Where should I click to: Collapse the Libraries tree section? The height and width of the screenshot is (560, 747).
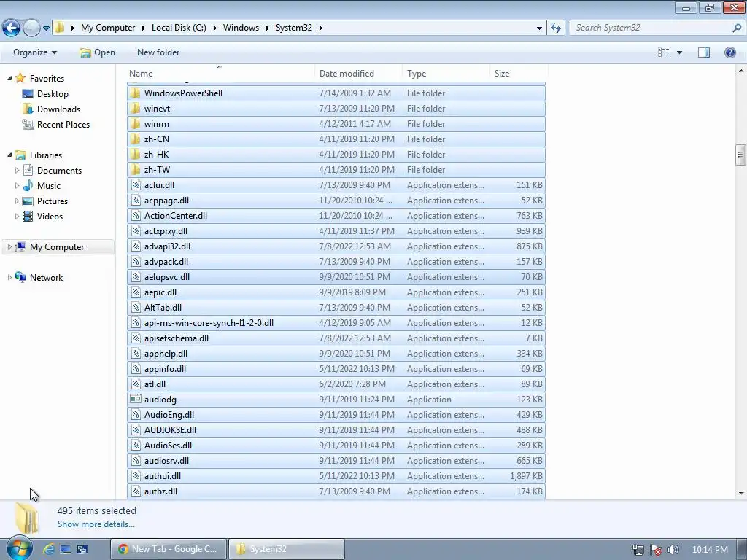click(x=9, y=155)
